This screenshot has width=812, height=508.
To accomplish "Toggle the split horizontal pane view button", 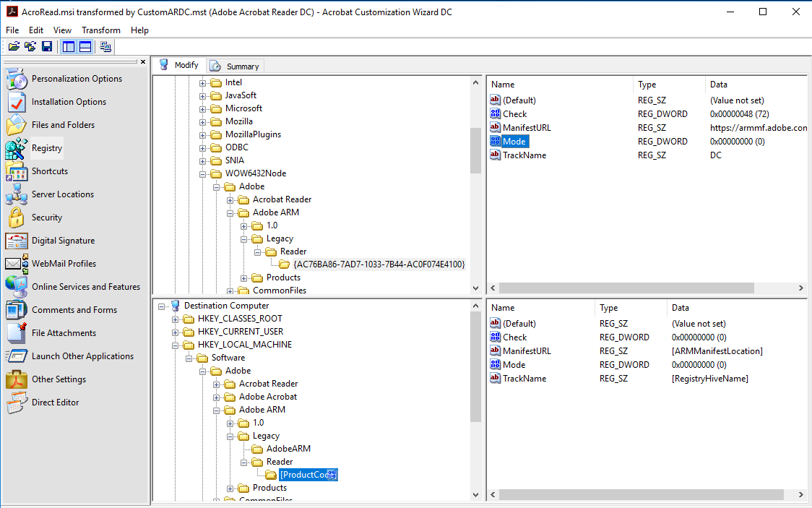I will point(85,47).
